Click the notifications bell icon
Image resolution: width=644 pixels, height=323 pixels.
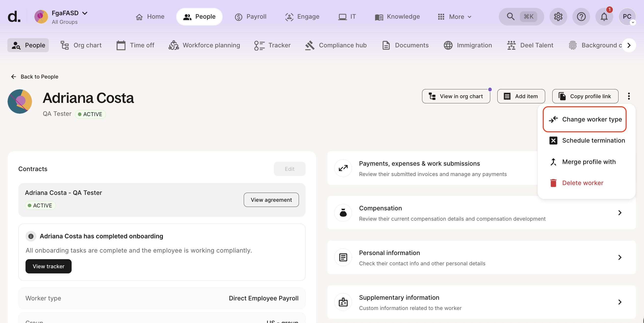tap(604, 17)
